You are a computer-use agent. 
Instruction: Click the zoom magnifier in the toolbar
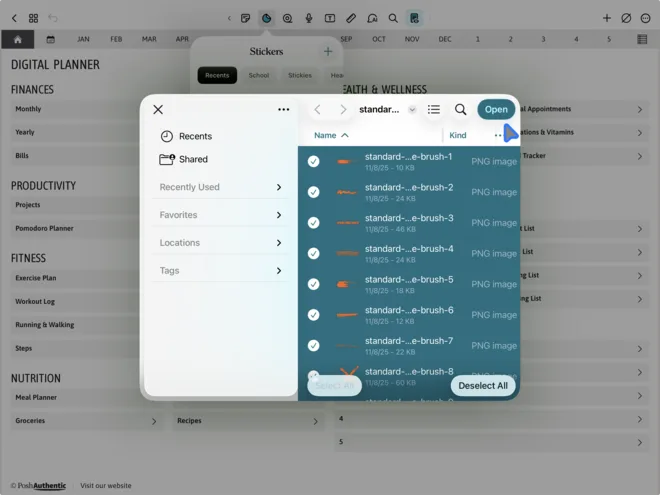pyautogui.click(x=393, y=18)
